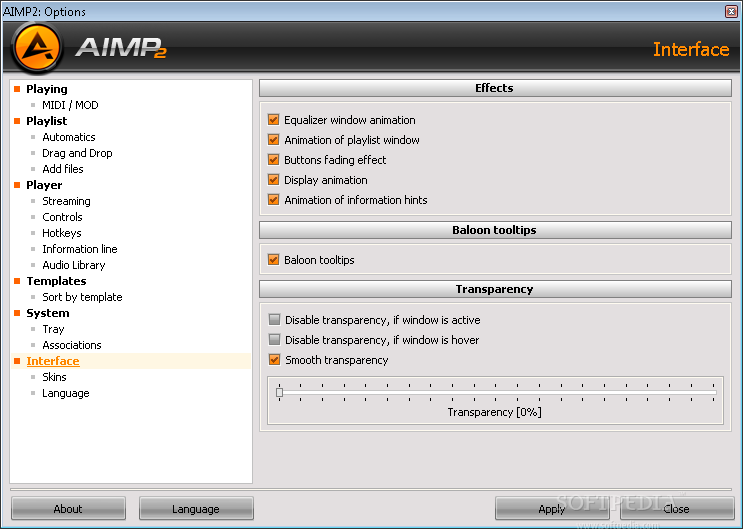This screenshot has height=529, width=743.
Task: Select Streaming under Player
Action: click(x=66, y=201)
